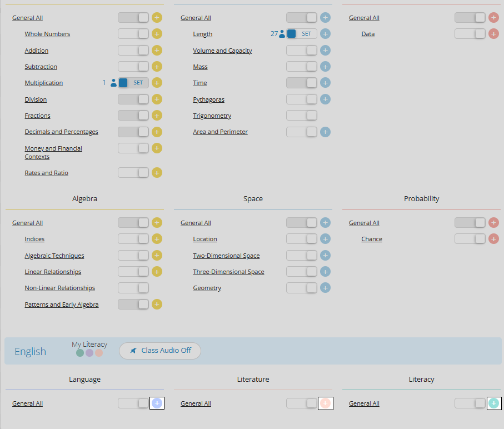The width and height of the screenshot is (504, 429).
Task: Click the Probability column heading
Action: click(x=421, y=198)
